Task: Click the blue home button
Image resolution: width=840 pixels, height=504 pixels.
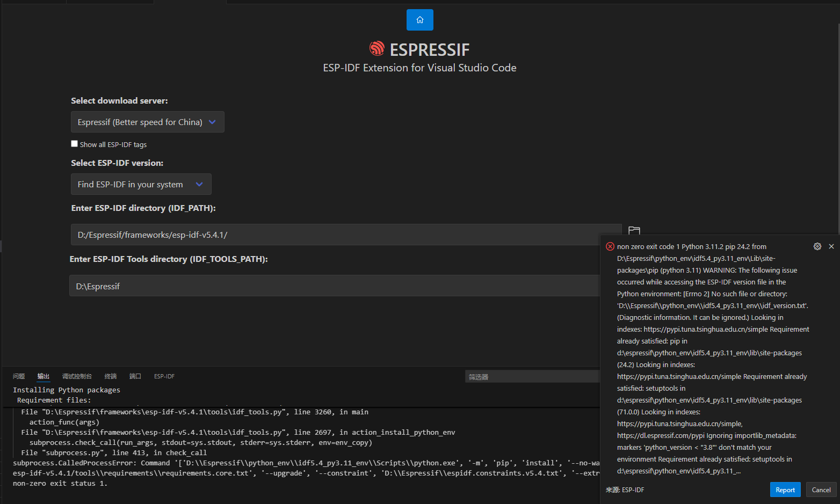Action: [419, 20]
